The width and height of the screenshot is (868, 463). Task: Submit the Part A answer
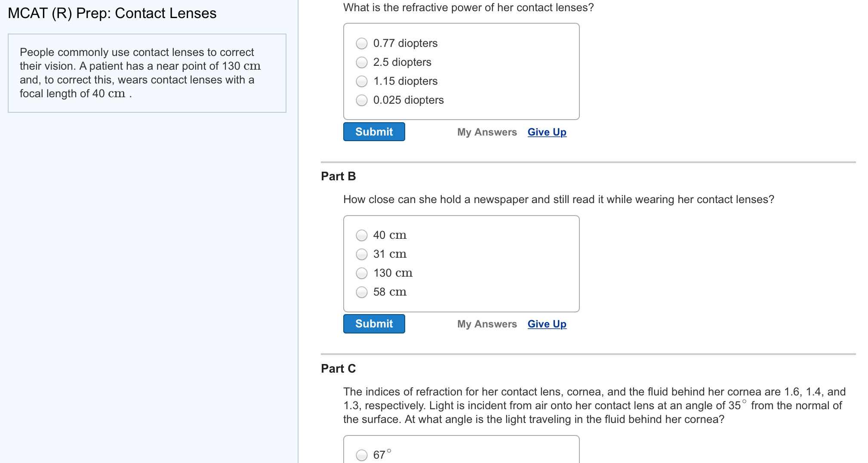click(x=374, y=132)
